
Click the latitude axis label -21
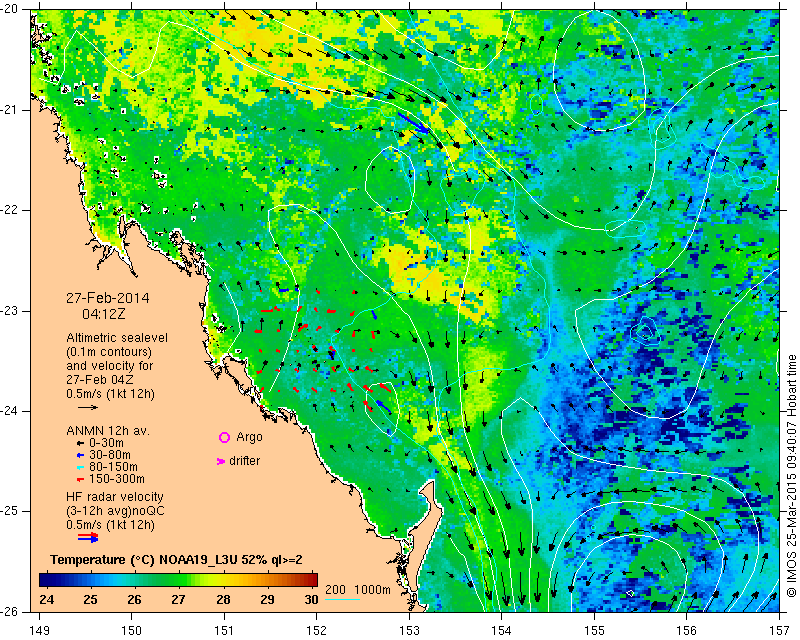(9, 110)
